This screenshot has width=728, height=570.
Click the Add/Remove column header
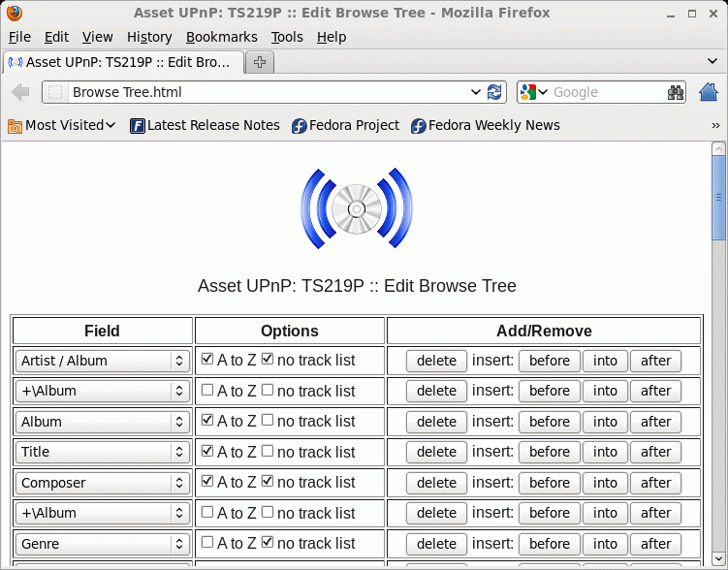(544, 331)
